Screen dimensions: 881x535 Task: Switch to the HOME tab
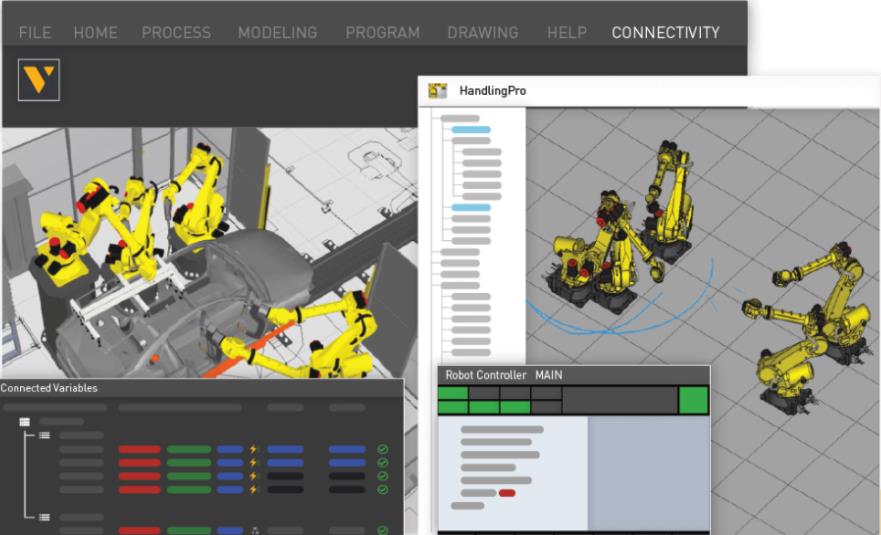[96, 33]
